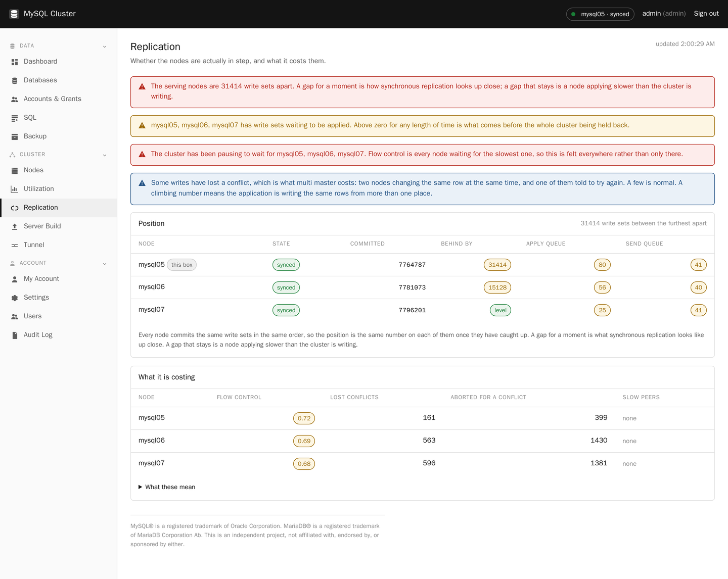Click the Server Build upload icon
728x579 pixels.
coord(15,226)
